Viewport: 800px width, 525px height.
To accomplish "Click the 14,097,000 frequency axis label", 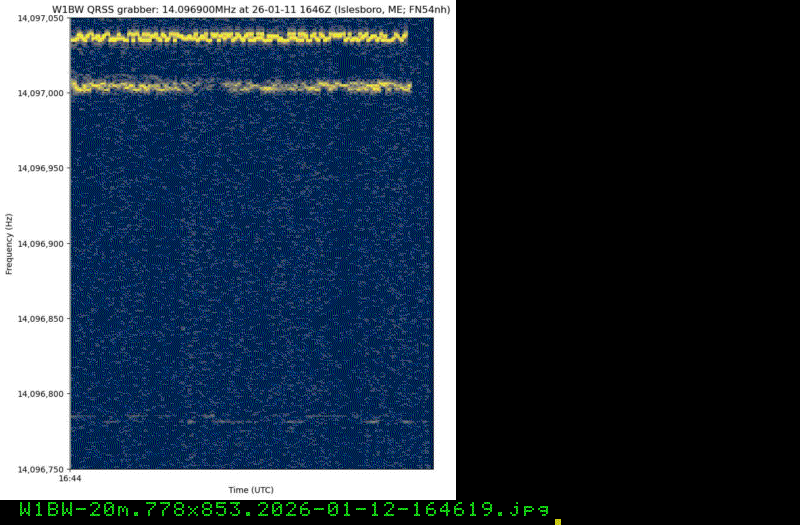I will coord(41,93).
